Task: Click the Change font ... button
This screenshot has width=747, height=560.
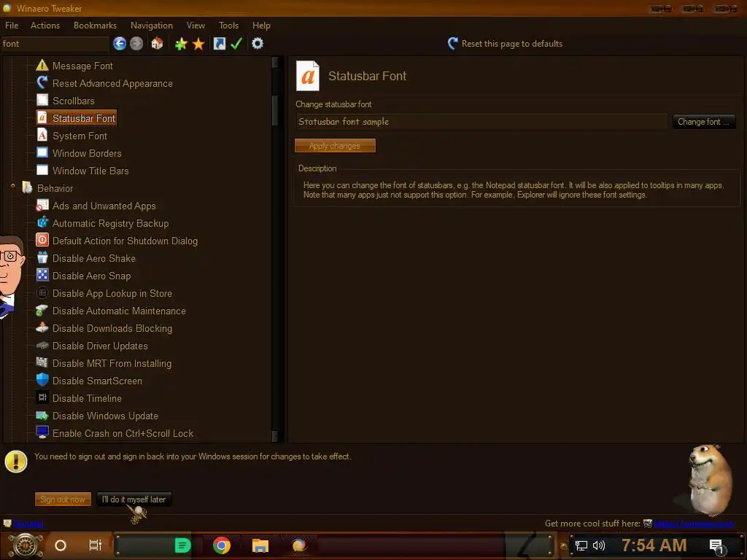Action: pyautogui.click(x=704, y=122)
